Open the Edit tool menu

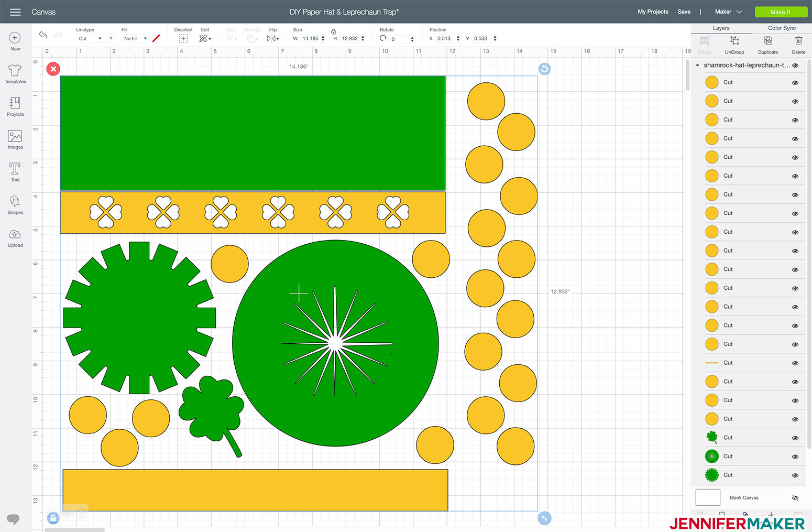(205, 39)
